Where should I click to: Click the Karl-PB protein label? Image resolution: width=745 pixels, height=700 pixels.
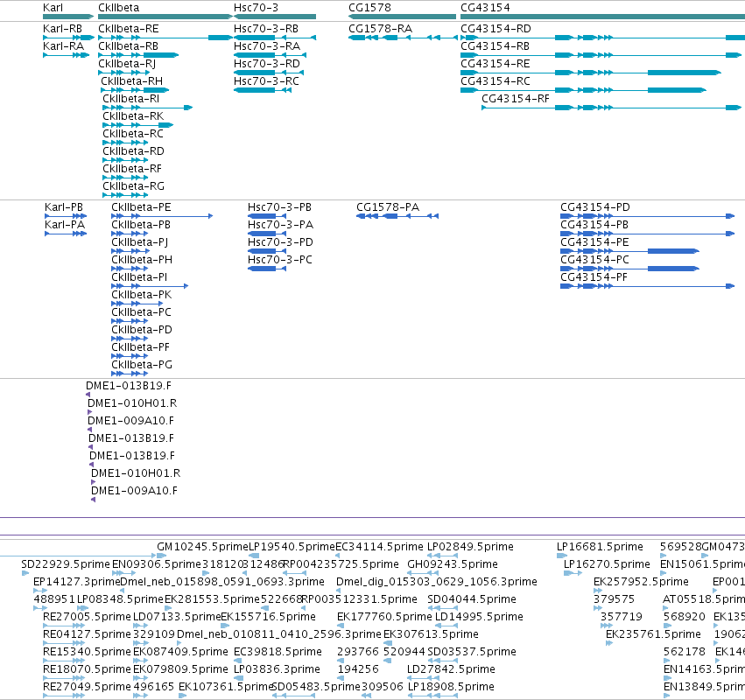(x=64, y=207)
